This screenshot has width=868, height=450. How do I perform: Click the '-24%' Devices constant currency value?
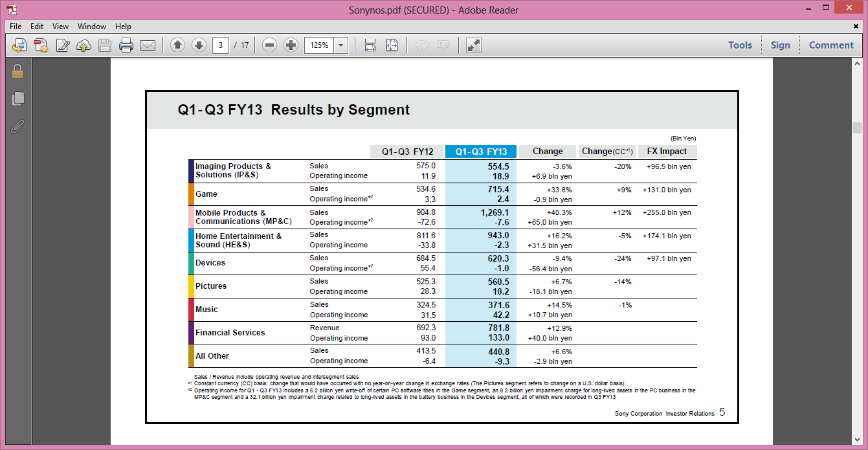pos(623,258)
